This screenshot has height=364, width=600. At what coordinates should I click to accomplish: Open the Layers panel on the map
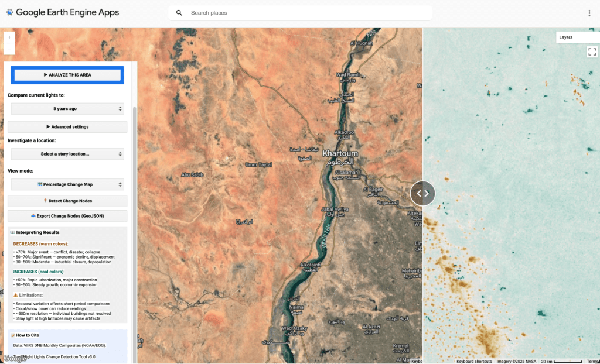[x=578, y=37]
